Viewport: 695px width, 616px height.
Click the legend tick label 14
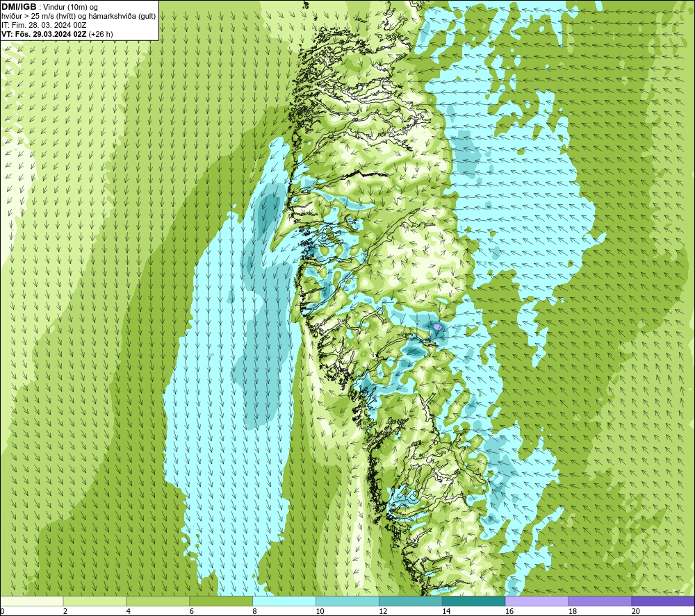tap(446, 611)
